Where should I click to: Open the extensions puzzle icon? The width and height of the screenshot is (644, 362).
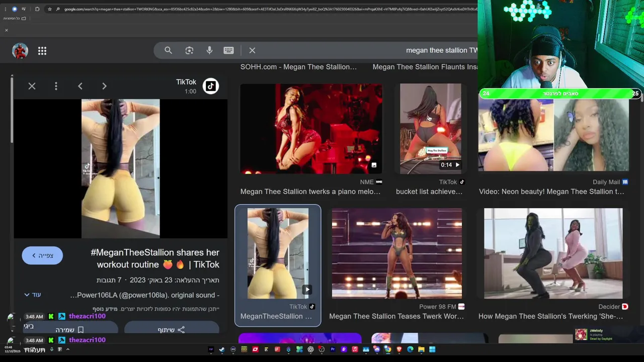pyautogui.click(x=37, y=9)
